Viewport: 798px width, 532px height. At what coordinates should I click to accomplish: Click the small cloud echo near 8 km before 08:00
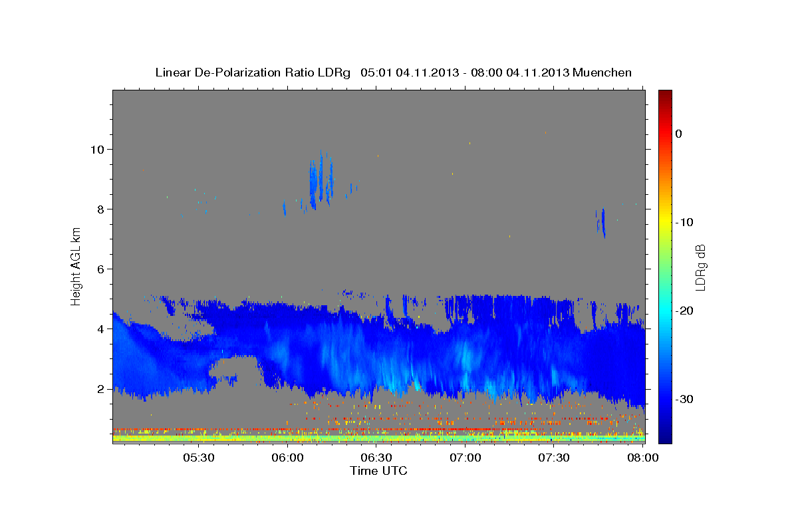click(600, 223)
